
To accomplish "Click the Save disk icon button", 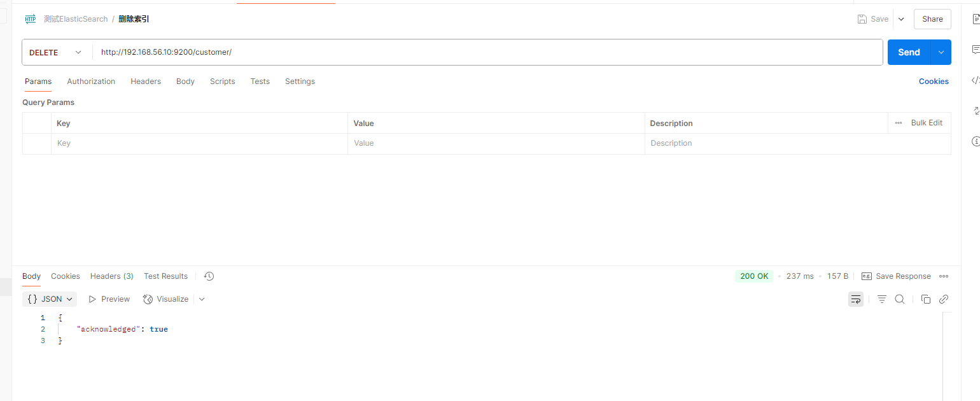I will 873,19.
